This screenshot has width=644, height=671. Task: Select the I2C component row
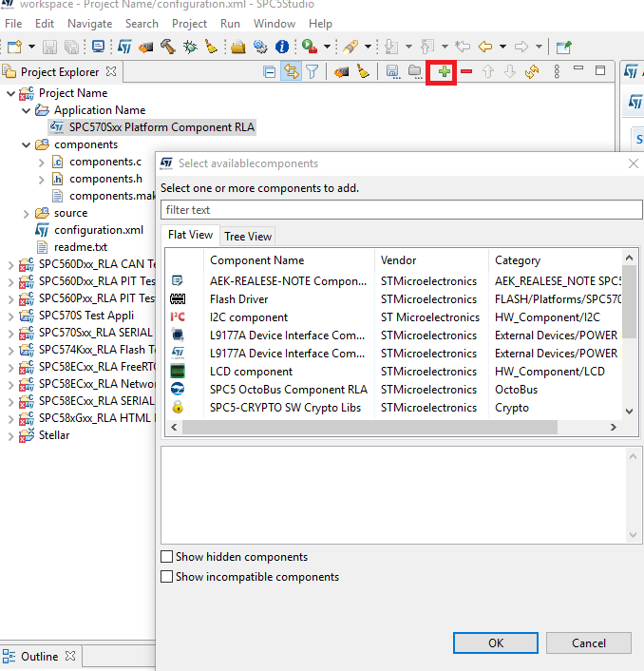tap(393, 317)
